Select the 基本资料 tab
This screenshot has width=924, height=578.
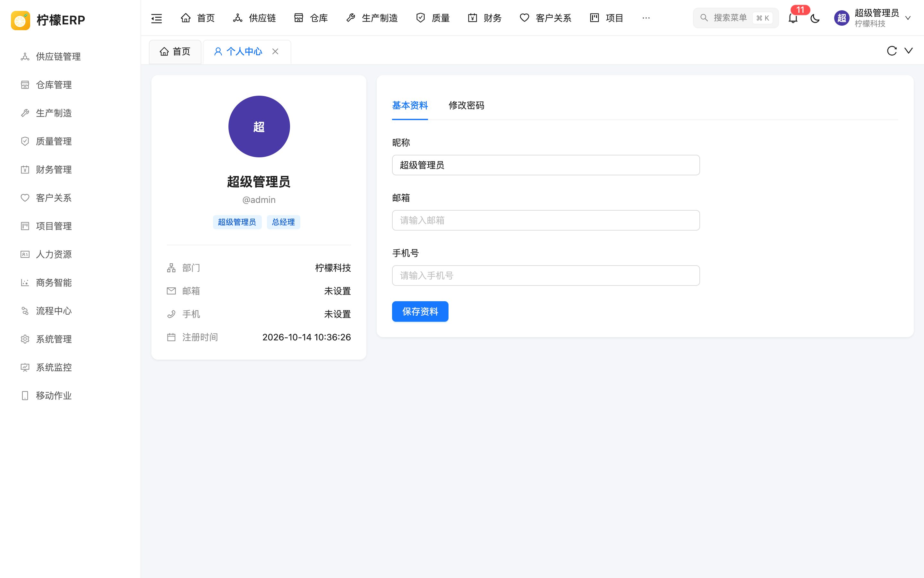[410, 106]
